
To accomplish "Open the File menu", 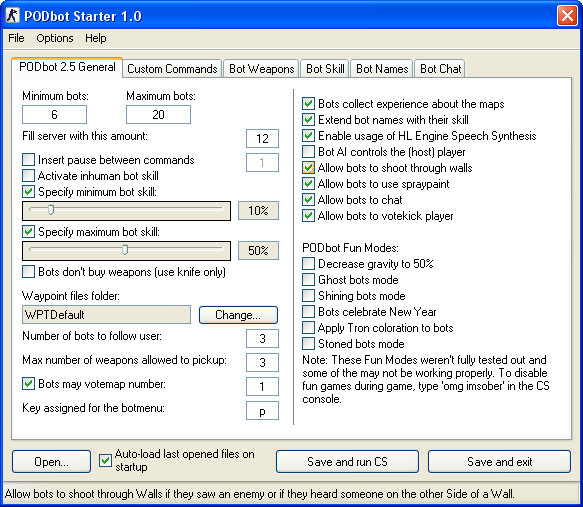I will coord(16,38).
